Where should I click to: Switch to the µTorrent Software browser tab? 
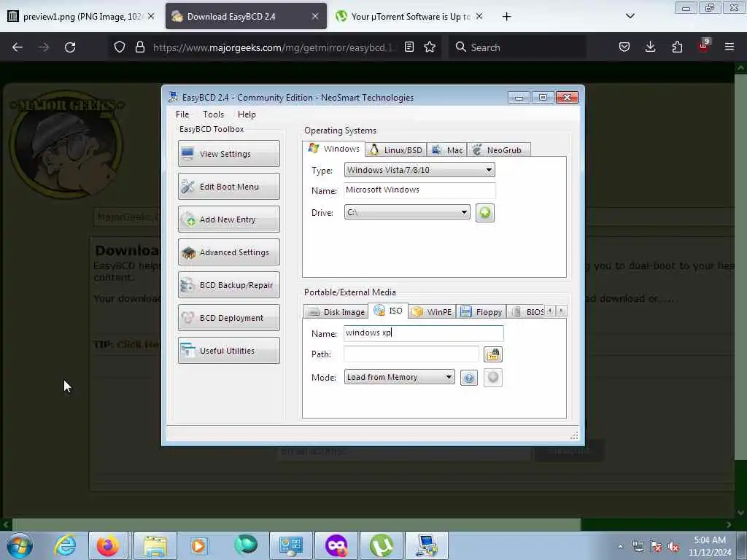coord(410,17)
